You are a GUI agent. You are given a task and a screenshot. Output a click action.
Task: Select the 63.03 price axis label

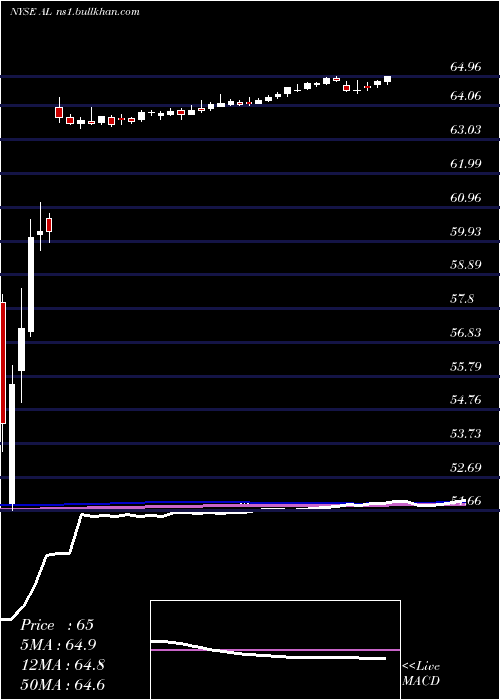tap(466, 130)
